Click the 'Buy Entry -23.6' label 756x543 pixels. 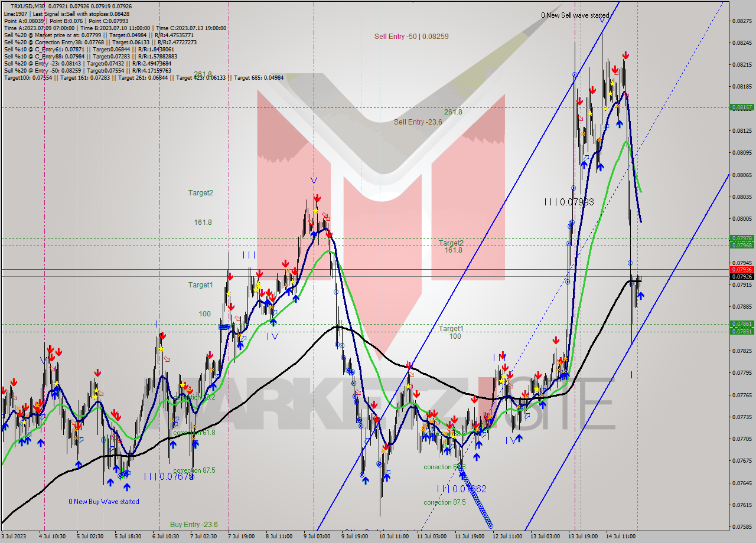pyautogui.click(x=194, y=524)
